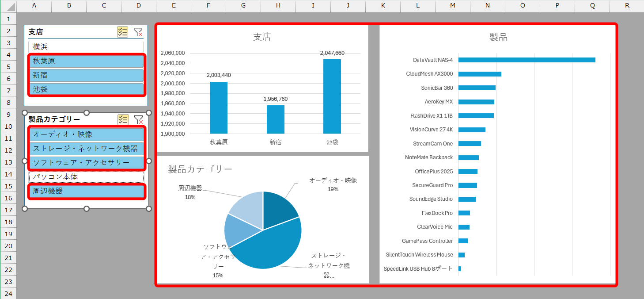Click the 秋葉原 bar in 支店 chart
644x299 pixels.
click(x=219, y=107)
